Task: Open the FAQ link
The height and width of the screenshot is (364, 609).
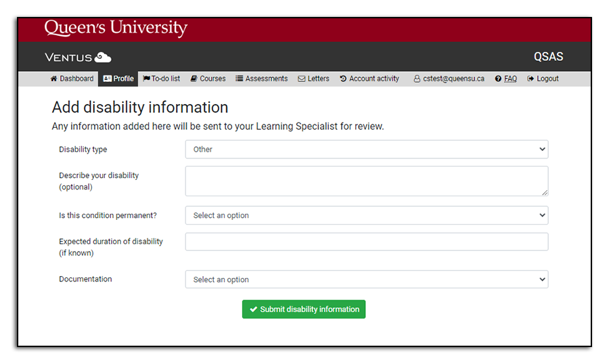Action: tap(510, 78)
